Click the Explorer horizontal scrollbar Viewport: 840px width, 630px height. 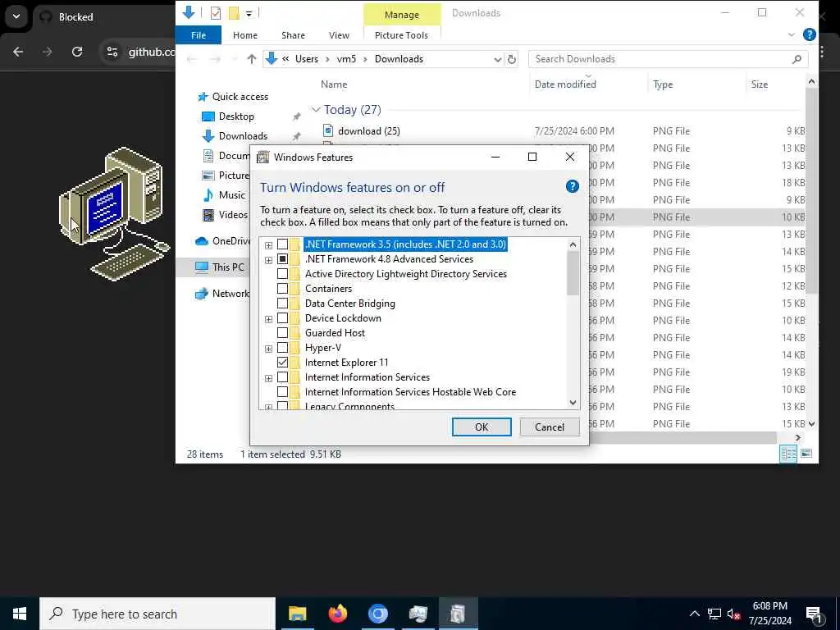click(x=683, y=438)
